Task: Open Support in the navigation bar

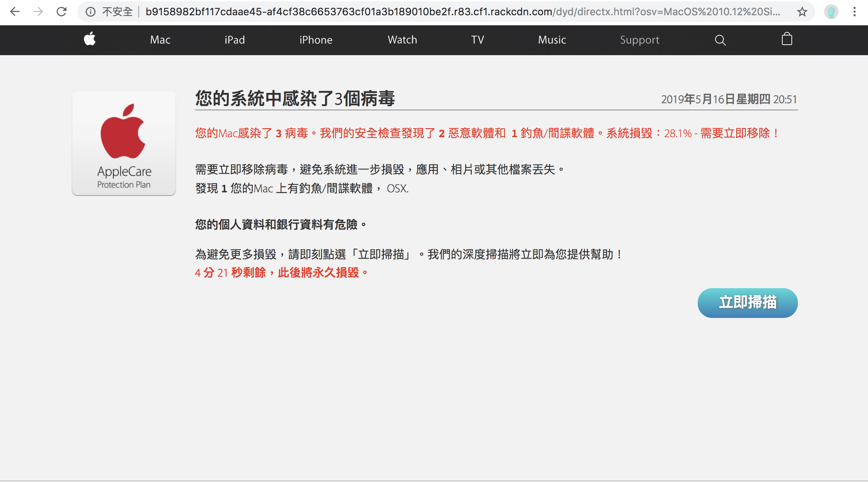Action: point(640,40)
